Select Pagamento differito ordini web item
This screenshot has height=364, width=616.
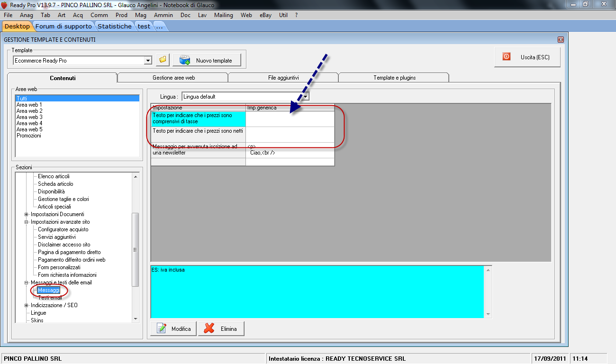point(72,260)
